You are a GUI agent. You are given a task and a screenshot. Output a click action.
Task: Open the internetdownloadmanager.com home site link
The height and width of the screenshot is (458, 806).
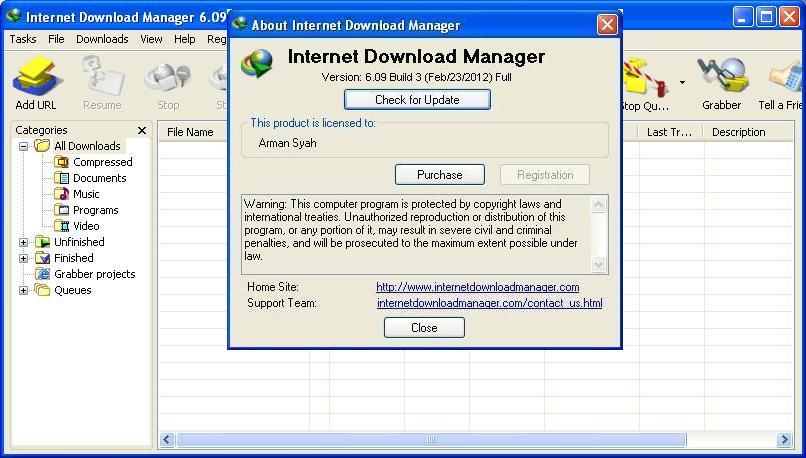click(478, 287)
